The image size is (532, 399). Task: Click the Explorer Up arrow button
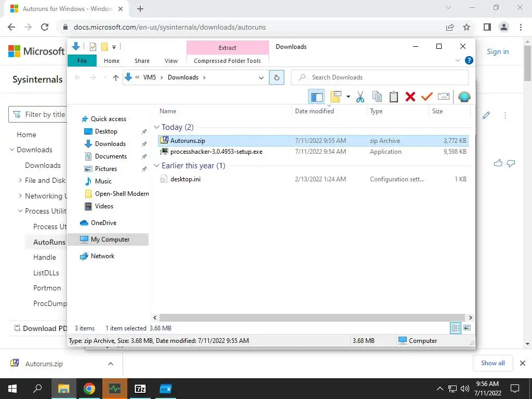(116, 78)
